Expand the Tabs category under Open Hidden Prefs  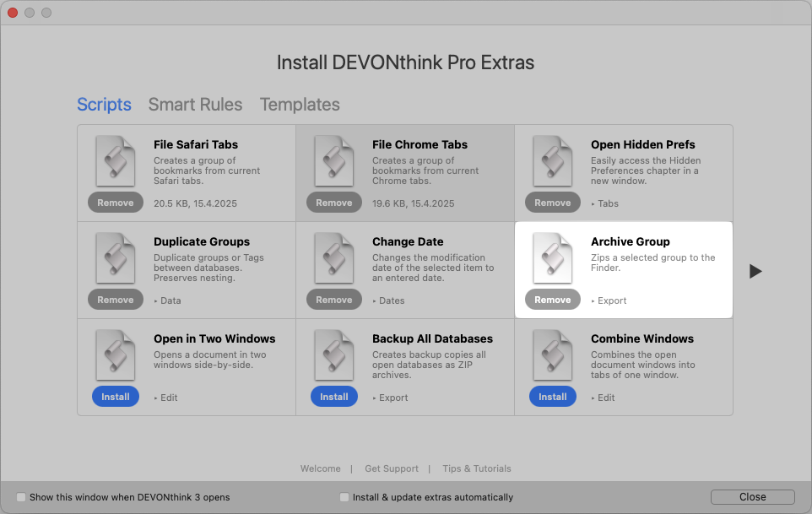point(604,203)
